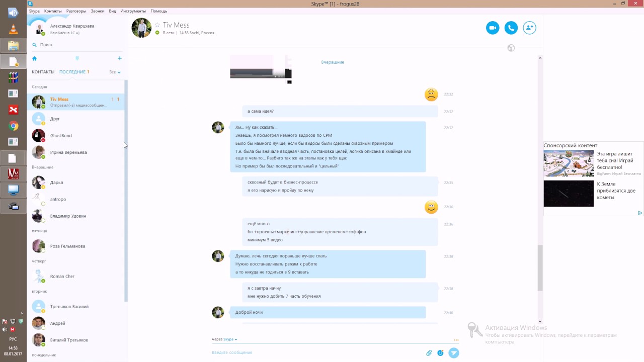The height and width of the screenshot is (362, 644).
Task: Click the plus icon to add contact
Action: [x=119, y=58]
